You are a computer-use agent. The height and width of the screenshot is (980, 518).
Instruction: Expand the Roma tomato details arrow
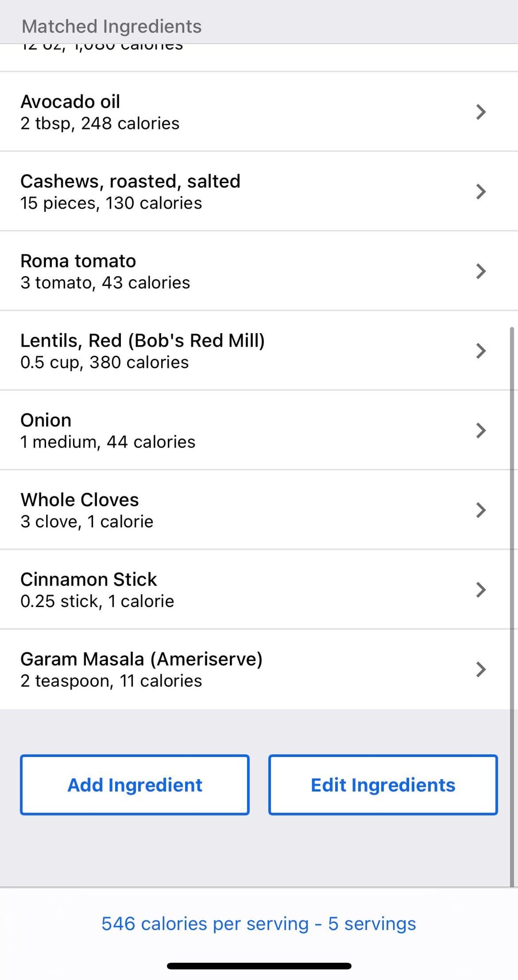[x=481, y=271]
